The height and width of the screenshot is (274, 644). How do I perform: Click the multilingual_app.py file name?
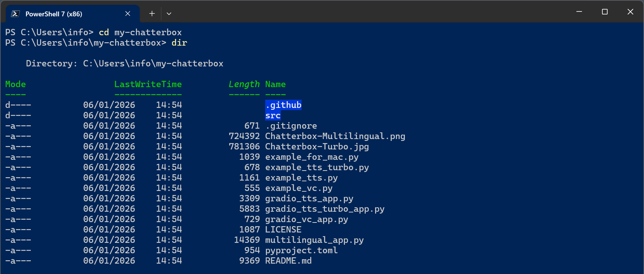point(314,240)
